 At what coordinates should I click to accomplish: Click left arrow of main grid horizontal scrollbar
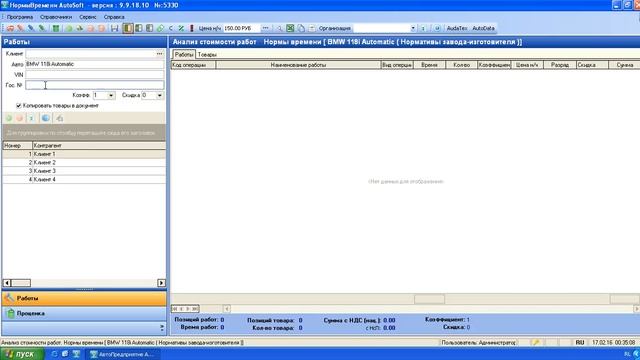[227, 309]
